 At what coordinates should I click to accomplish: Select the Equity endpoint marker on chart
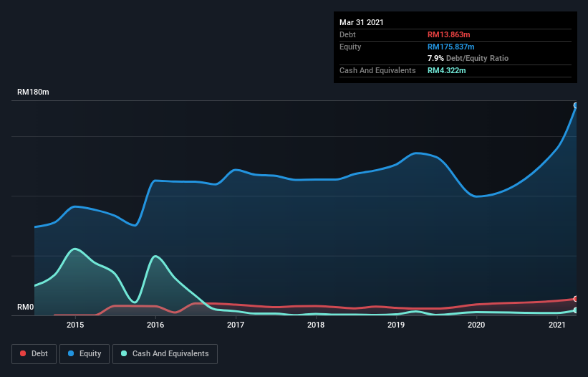pyautogui.click(x=576, y=105)
